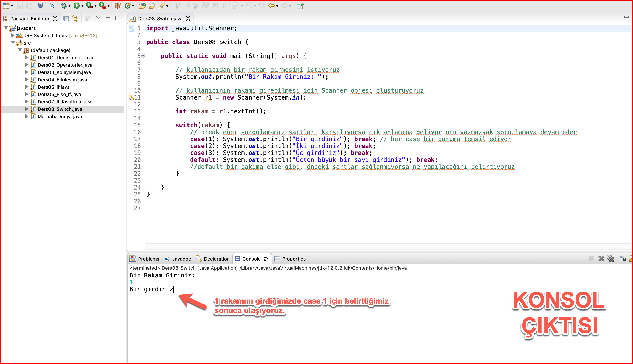Click Remove All Terminated Launches icon
The image size is (633, 364).
(611, 258)
